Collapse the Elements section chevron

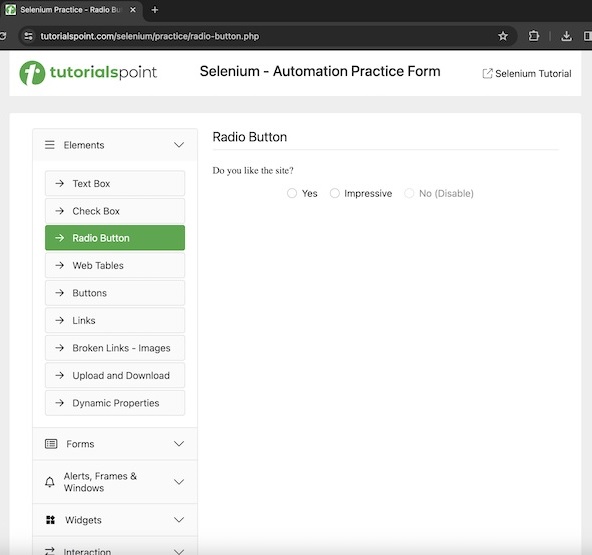coord(179,145)
